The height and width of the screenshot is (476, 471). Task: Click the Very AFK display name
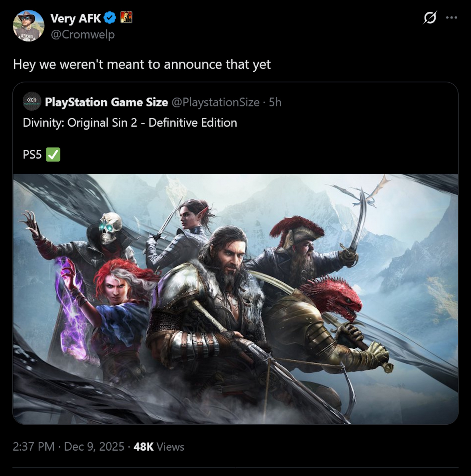[75, 18]
